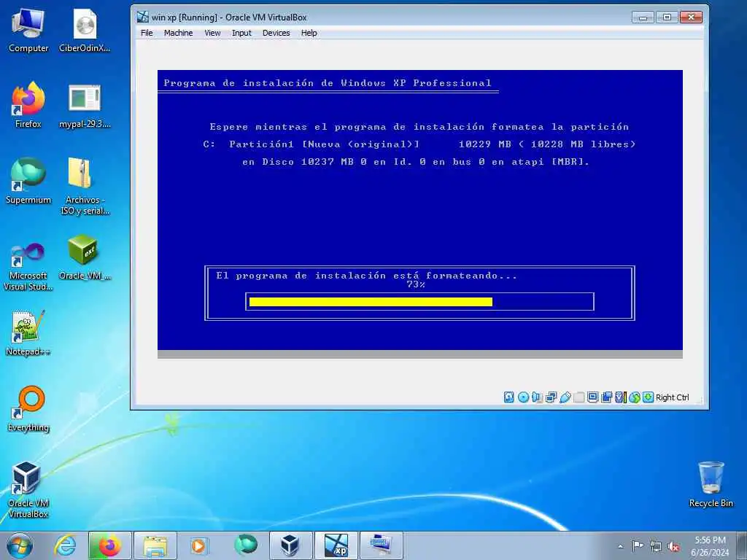
Task: Click the yellow formatting progress bar
Action: point(371,302)
